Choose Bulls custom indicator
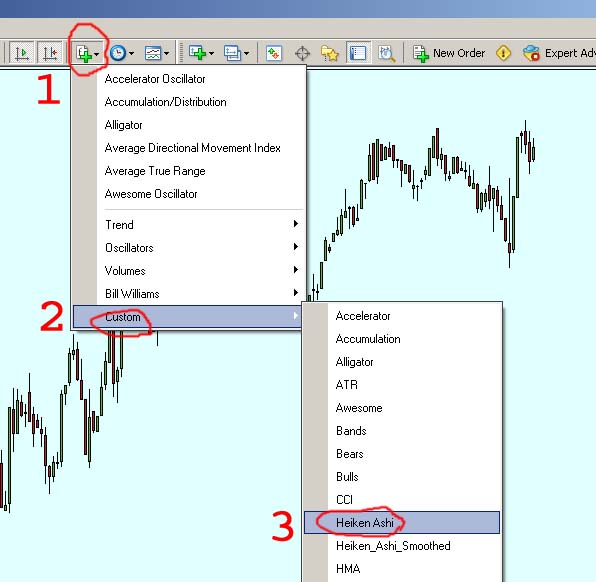 click(x=402, y=477)
